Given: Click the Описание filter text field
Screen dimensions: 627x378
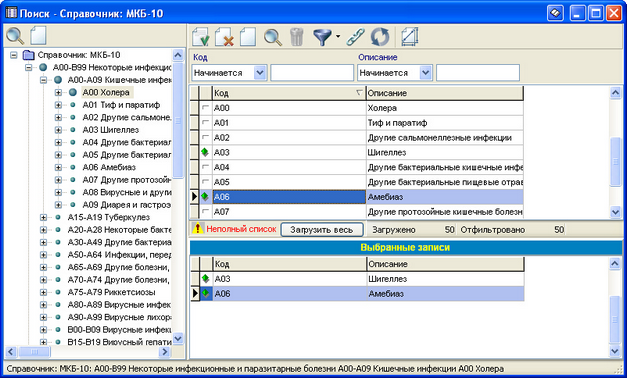Looking at the screenshot, I should (477, 73).
